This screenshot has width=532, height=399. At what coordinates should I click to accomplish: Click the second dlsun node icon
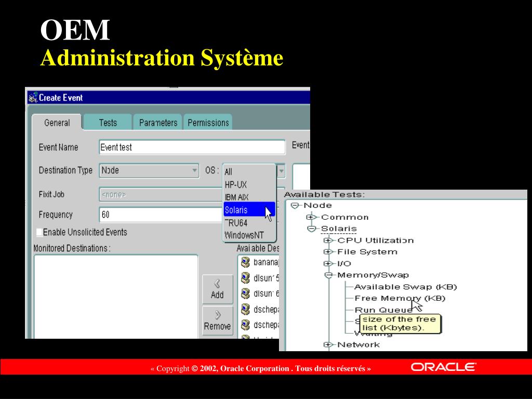coord(245,294)
